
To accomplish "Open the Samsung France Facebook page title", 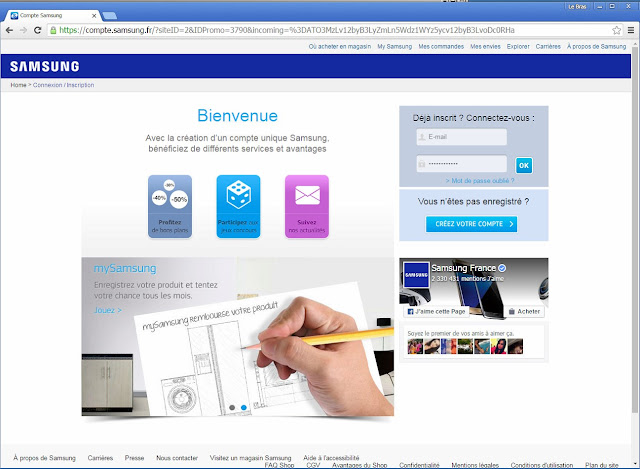I will [x=464, y=268].
